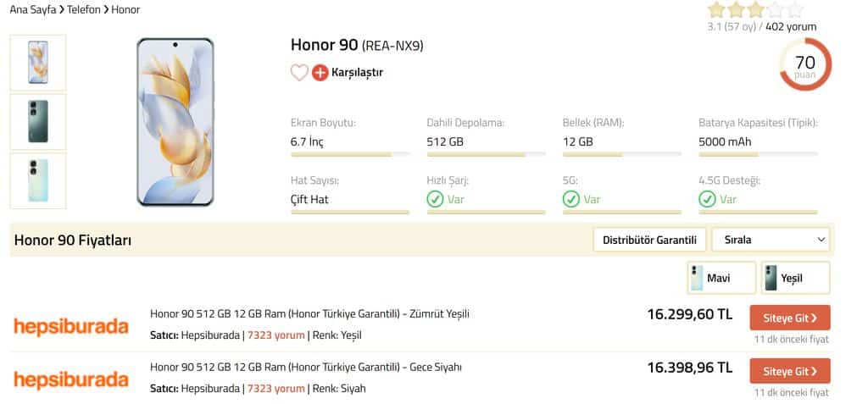Open the Sırala sort dropdown
Viewport: 868px width, 404px height.
[x=771, y=240]
